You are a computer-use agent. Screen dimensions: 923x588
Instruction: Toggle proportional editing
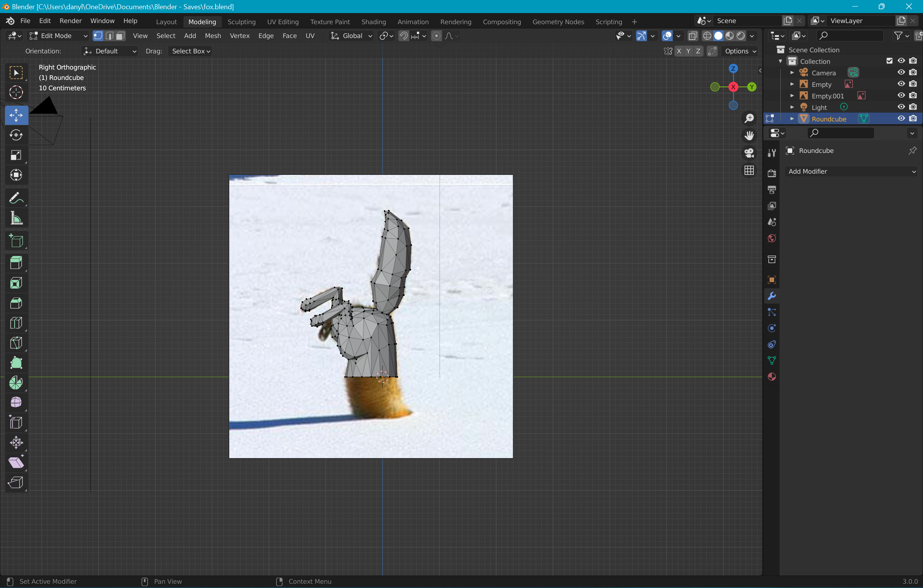pos(436,36)
